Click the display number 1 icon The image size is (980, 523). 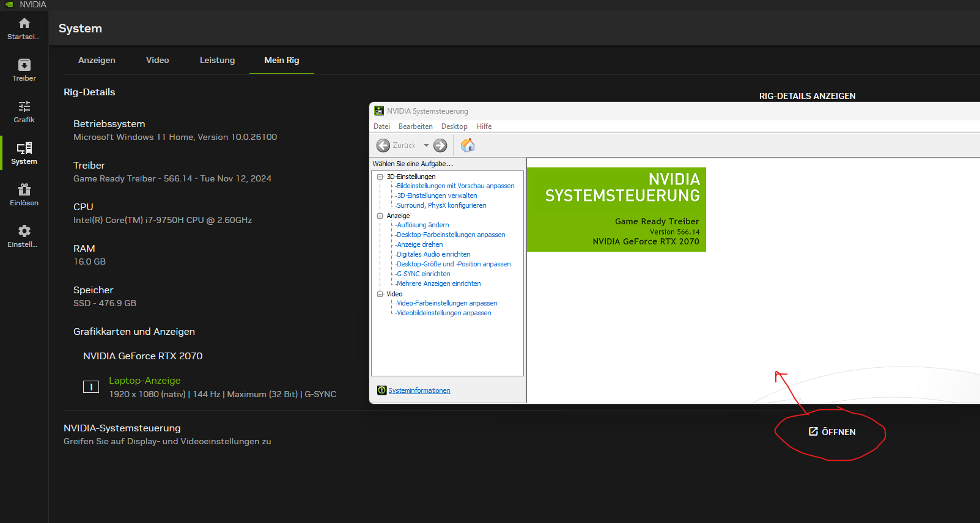pos(91,387)
